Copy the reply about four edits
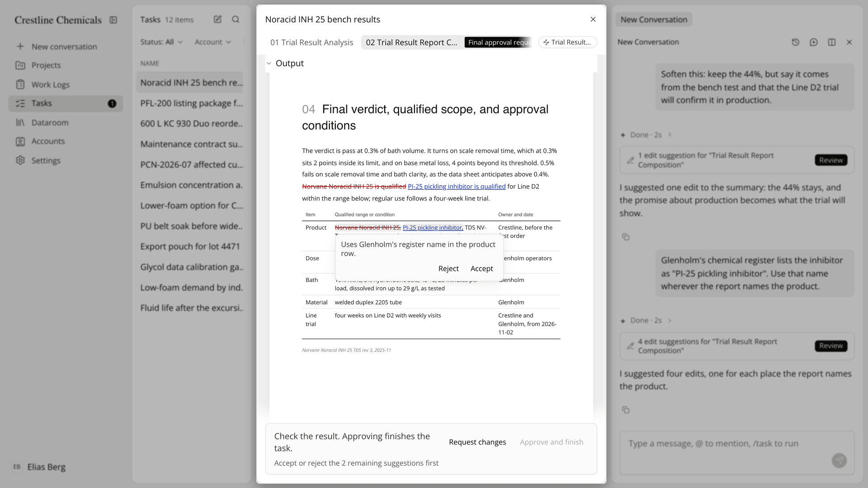868x488 pixels. (x=626, y=410)
